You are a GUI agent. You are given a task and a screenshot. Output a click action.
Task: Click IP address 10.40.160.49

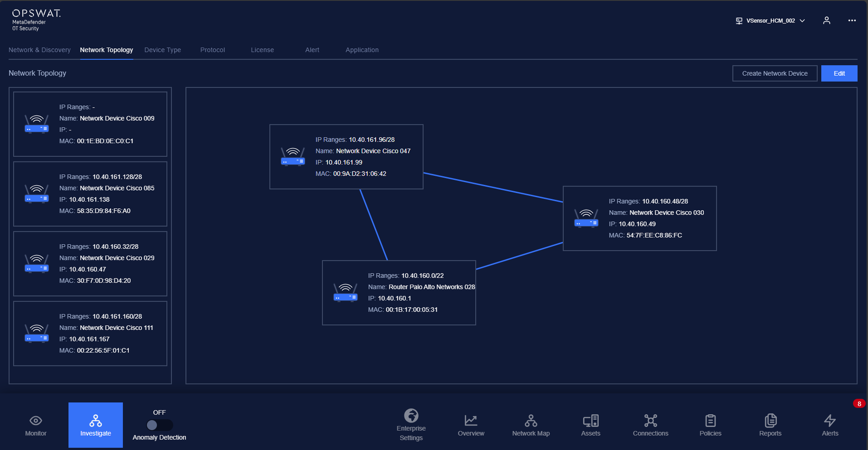click(x=637, y=224)
